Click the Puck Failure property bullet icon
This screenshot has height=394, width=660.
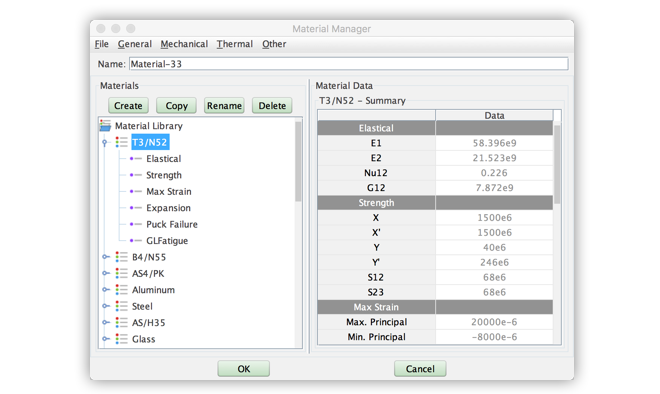click(136, 224)
